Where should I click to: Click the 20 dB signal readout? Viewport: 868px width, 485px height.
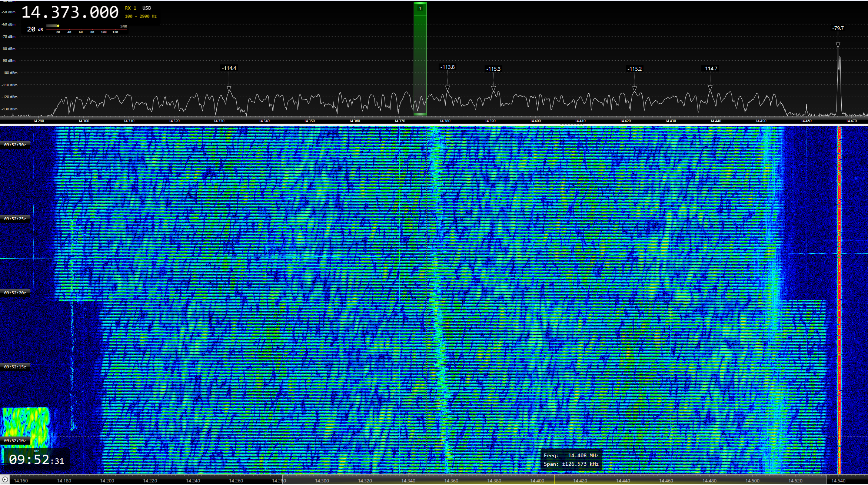(35, 29)
